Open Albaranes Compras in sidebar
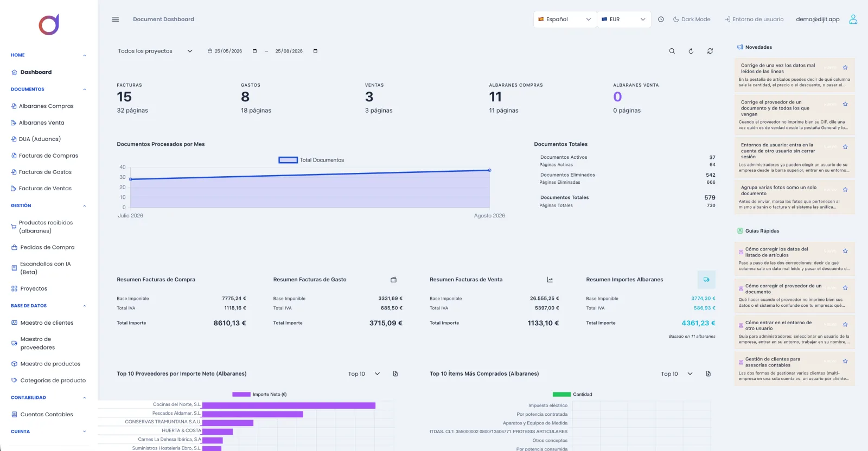The width and height of the screenshot is (868, 451). 42,106
